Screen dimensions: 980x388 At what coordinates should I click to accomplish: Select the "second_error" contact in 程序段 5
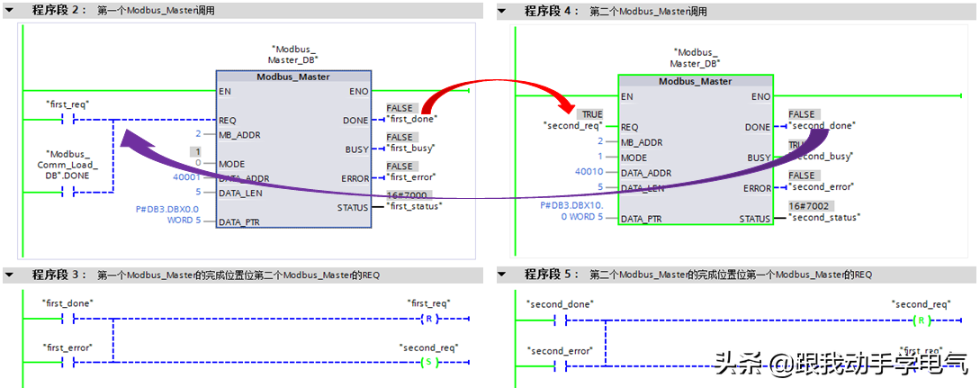[560, 366]
